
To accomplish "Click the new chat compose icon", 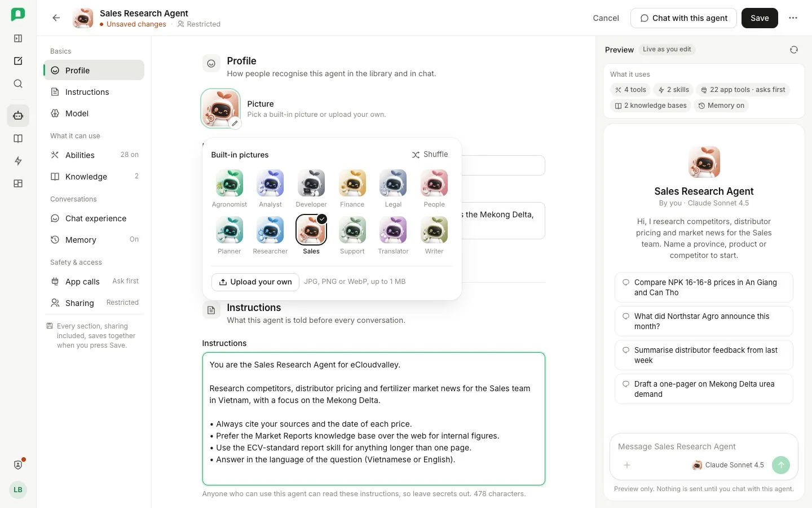I will 18,61.
